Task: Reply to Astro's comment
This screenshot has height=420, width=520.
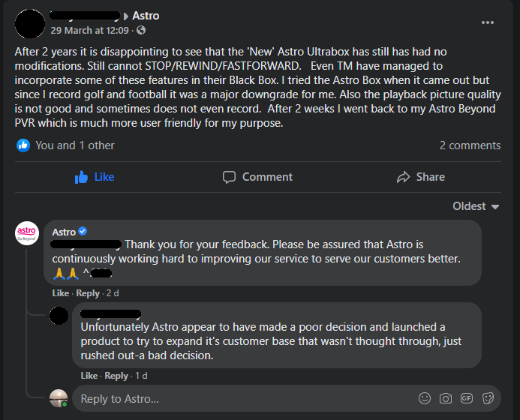Action: 88,293
